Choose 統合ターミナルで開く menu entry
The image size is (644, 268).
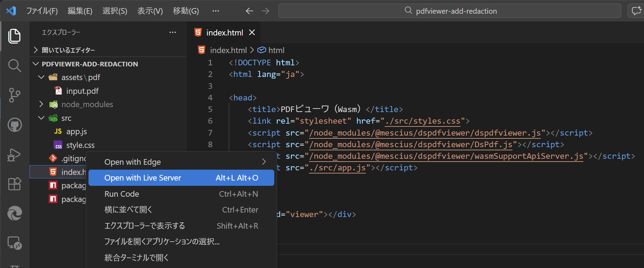pyautogui.click(x=181, y=257)
